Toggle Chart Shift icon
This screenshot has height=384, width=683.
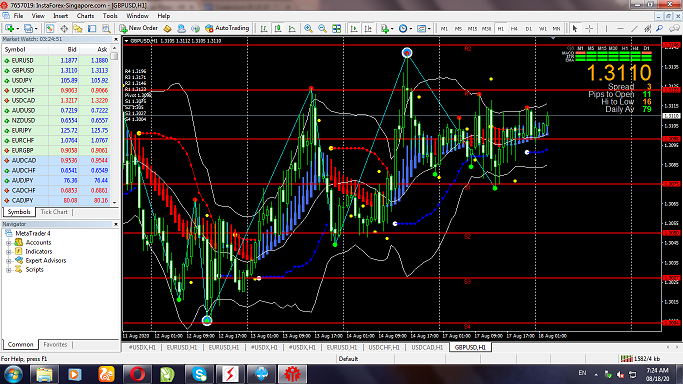tap(368, 28)
